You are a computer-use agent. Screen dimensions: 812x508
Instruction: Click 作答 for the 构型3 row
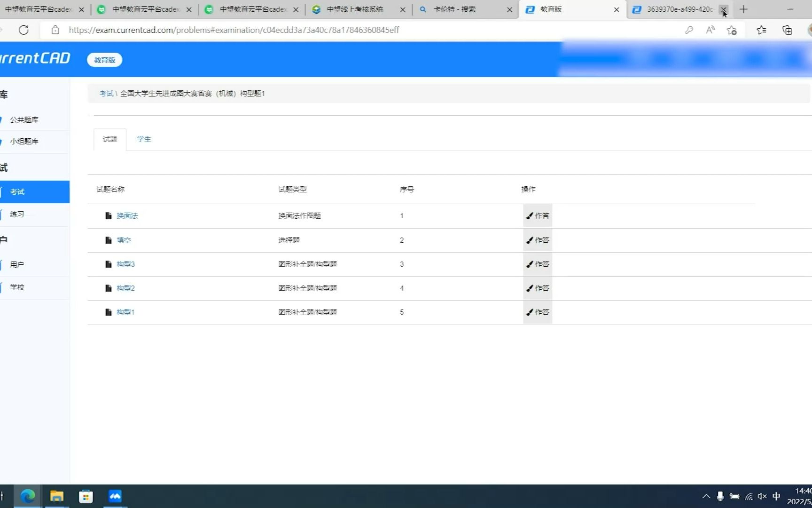(538, 264)
